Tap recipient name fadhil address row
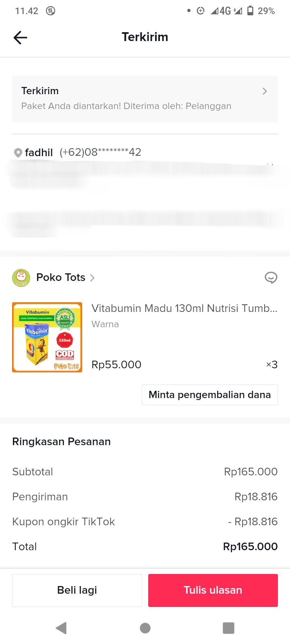Screen dimensions: 290x644 coord(39,153)
